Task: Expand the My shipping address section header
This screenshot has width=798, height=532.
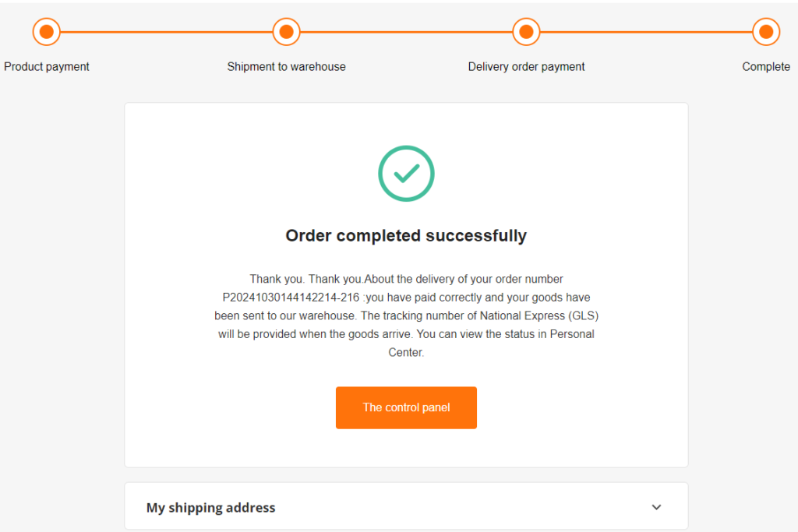Action: pyautogui.click(x=406, y=507)
